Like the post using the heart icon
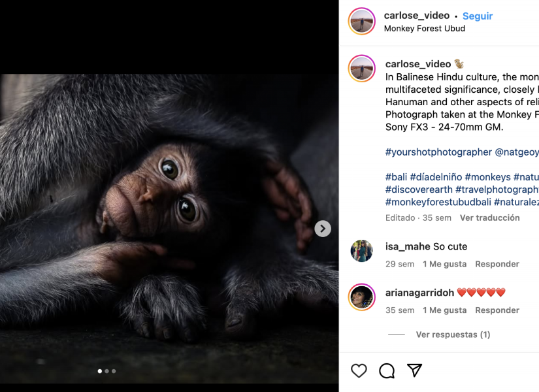 click(359, 370)
